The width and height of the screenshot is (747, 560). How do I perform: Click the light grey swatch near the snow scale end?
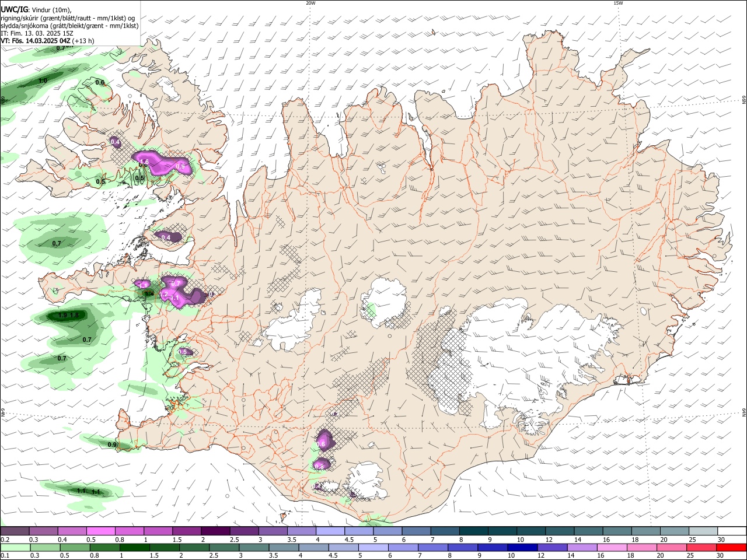click(x=703, y=531)
